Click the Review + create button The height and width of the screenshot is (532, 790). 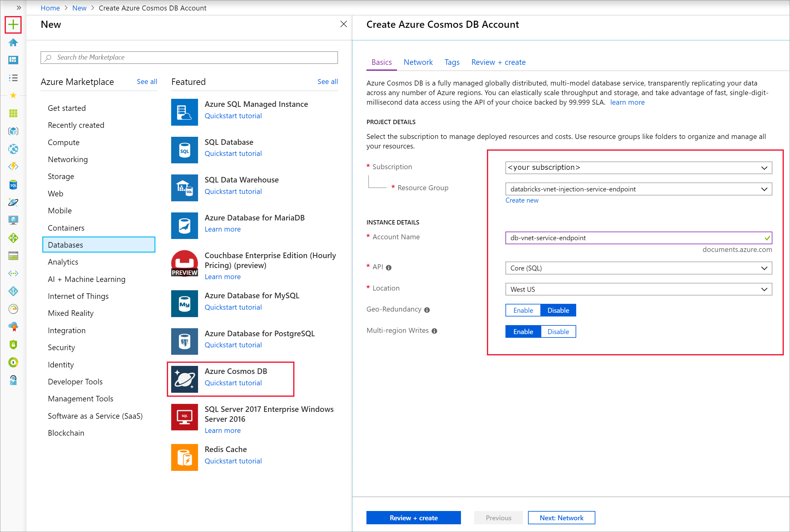coord(413,517)
